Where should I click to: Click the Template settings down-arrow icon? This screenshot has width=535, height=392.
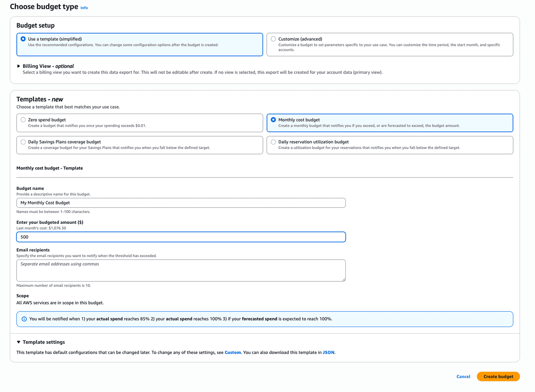coord(19,342)
